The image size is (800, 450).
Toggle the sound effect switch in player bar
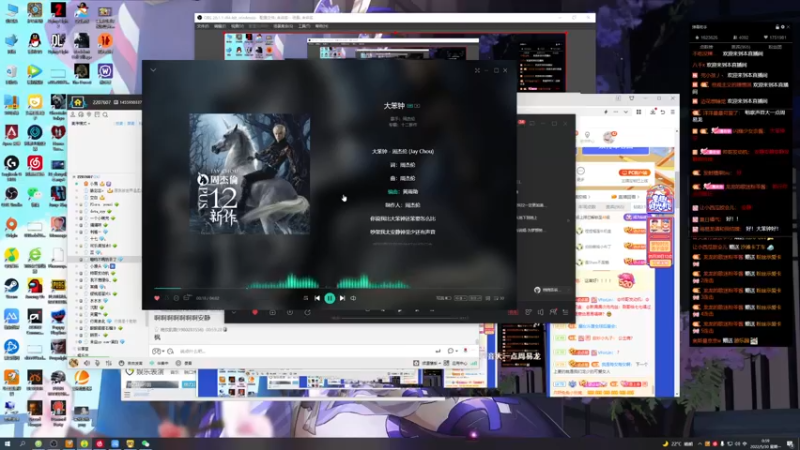443,298
